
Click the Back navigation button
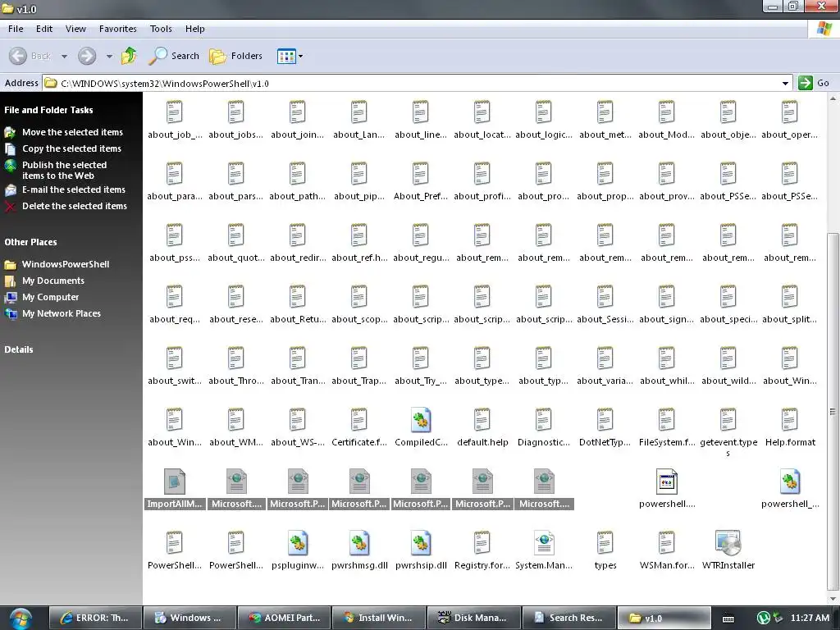[30, 56]
